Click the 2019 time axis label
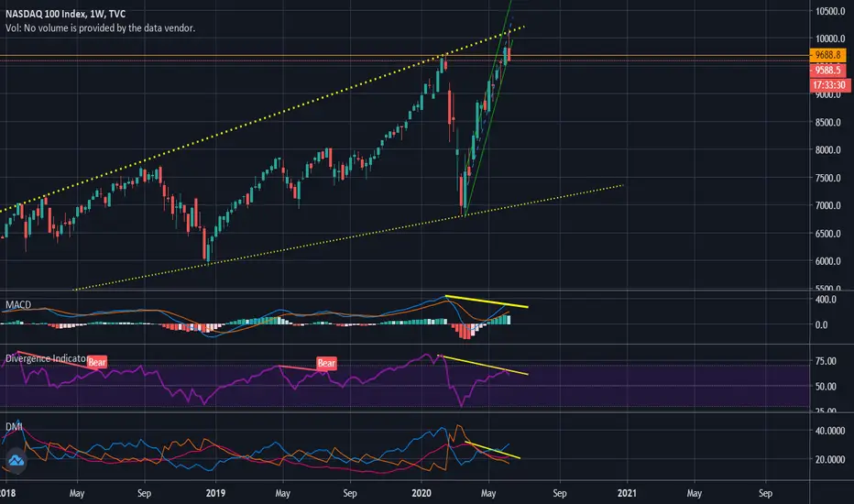The image size is (854, 504). click(x=215, y=493)
